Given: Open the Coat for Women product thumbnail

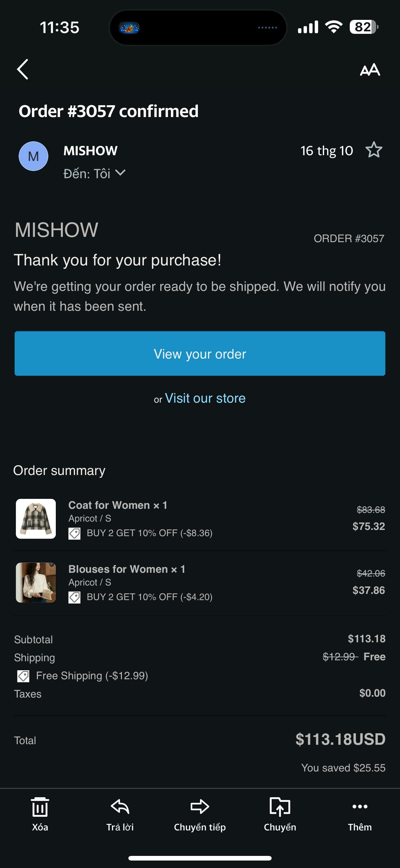Looking at the screenshot, I should pyautogui.click(x=36, y=518).
